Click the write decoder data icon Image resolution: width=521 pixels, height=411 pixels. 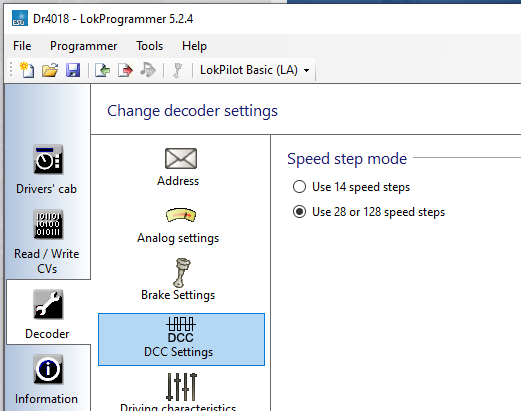pos(125,70)
